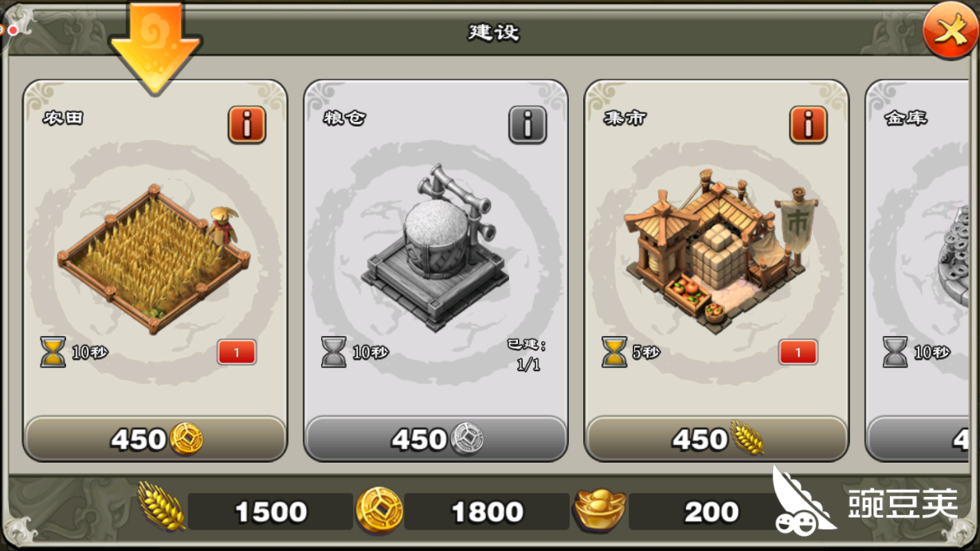The height and width of the screenshot is (551, 980).
Task: Close the 建设 build panel
Action: (949, 32)
